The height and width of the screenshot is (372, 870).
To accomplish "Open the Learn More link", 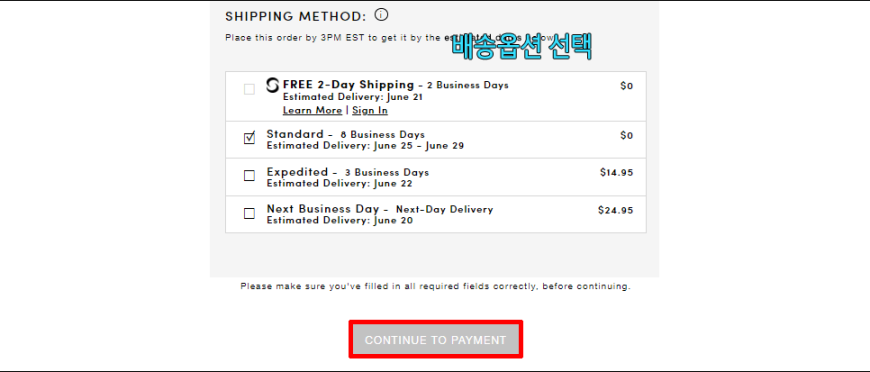I will (312, 110).
